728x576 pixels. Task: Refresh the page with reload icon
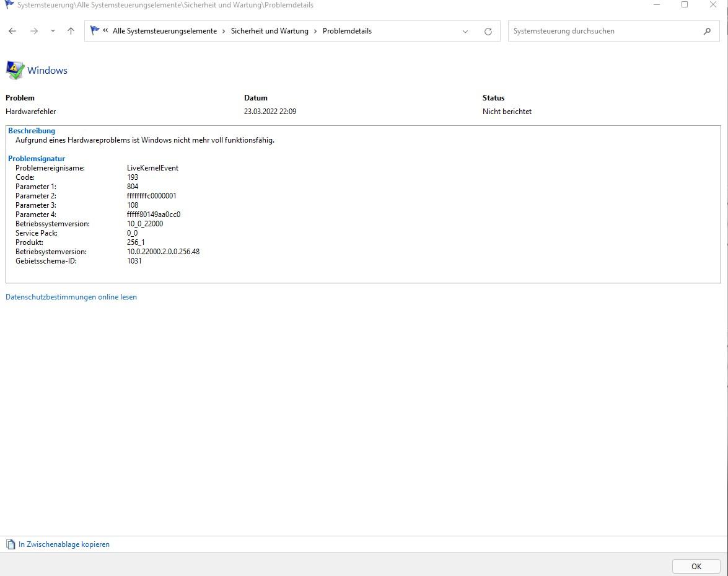[488, 31]
